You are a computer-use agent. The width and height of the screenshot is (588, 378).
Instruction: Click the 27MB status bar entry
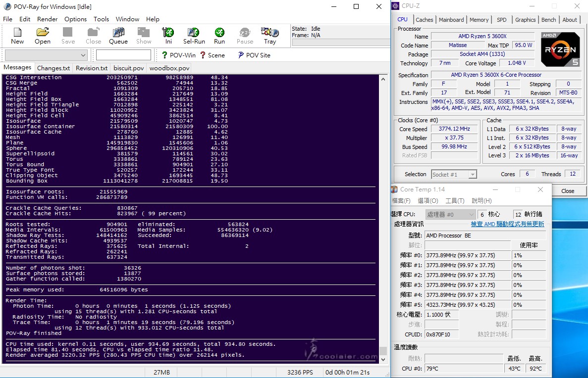tap(161, 373)
